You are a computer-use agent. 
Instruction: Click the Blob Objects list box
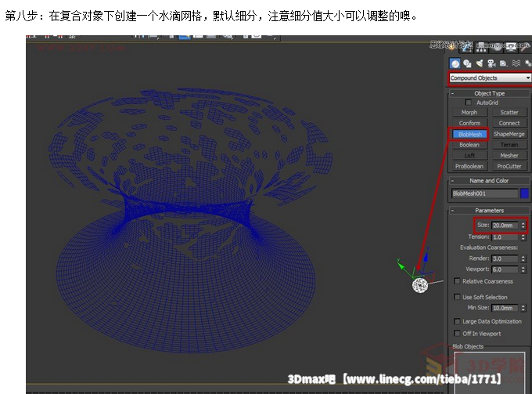coord(489,373)
